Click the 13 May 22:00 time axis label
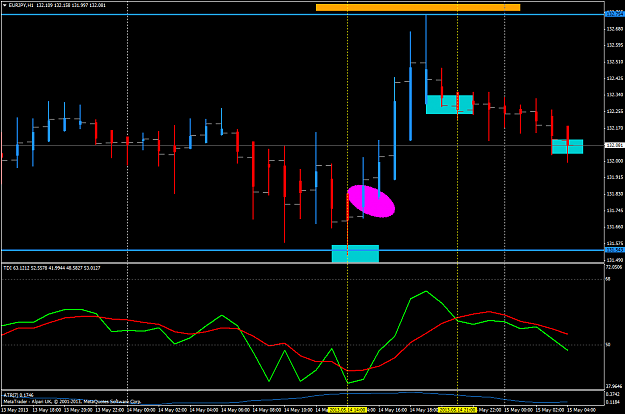This screenshot has height=414, width=625. point(109,410)
